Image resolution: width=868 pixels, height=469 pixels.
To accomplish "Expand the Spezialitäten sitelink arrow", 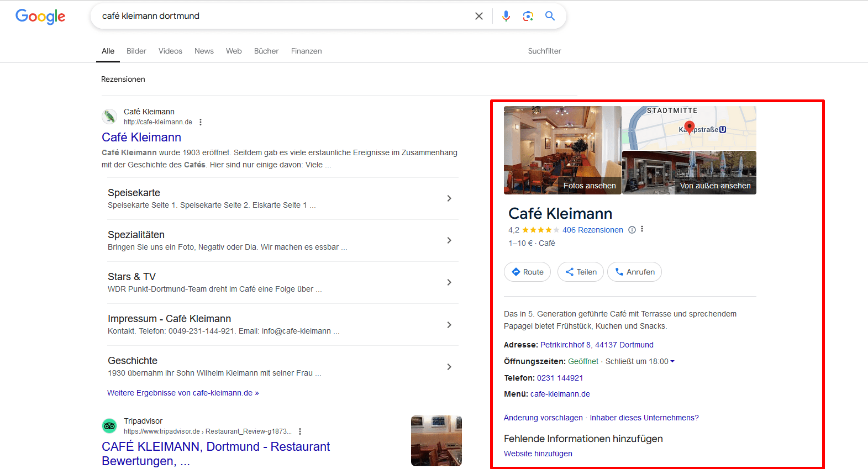I will [449, 240].
